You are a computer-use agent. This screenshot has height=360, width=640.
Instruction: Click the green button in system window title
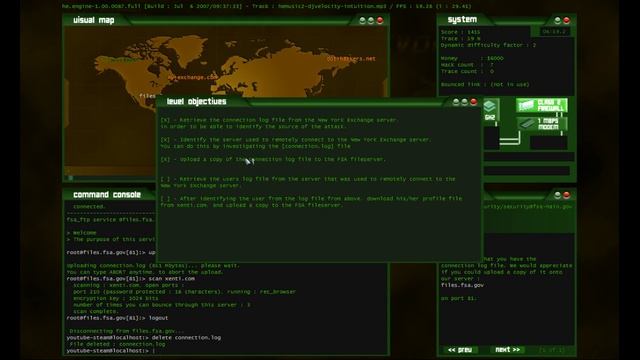click(x=558, y=20)
